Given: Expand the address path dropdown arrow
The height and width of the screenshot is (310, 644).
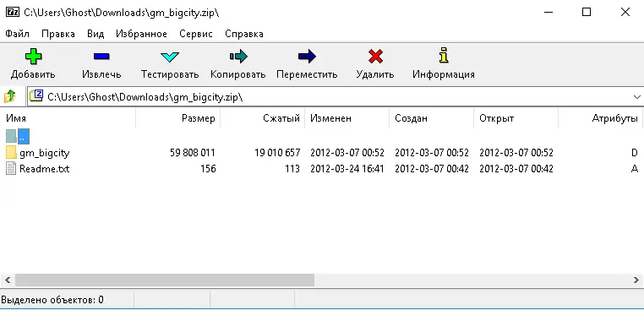Looking at the screenshot, I should tap(636, 97).
